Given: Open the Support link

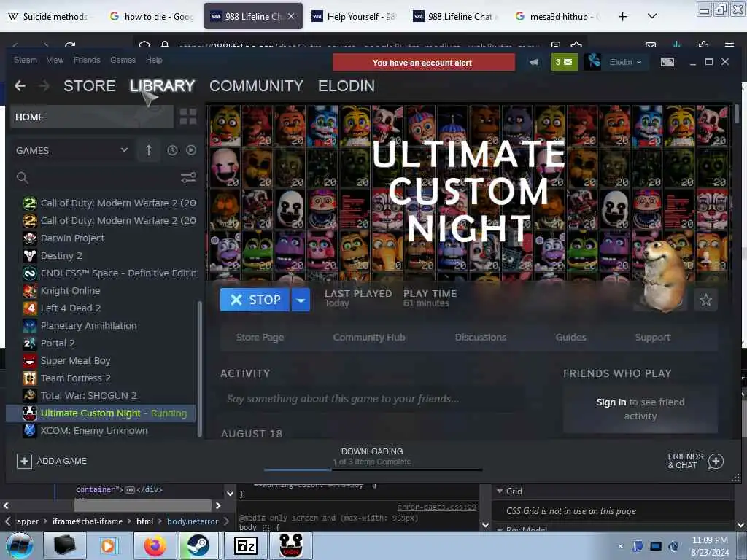Looking at the screenshot, I should (653, 337).
